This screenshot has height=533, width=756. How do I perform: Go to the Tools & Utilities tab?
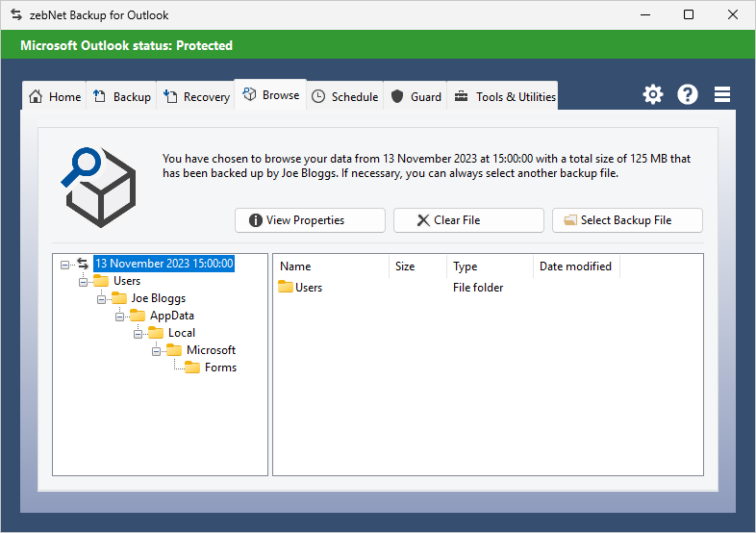(505, 96)
